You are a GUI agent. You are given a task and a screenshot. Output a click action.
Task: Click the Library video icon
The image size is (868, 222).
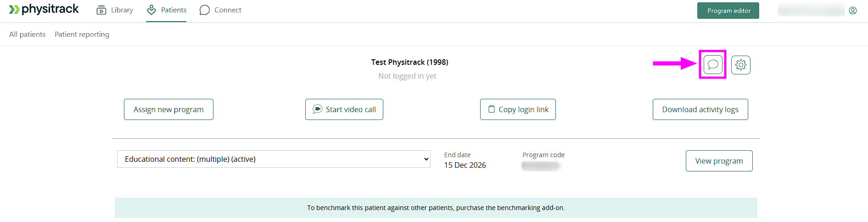101,10
